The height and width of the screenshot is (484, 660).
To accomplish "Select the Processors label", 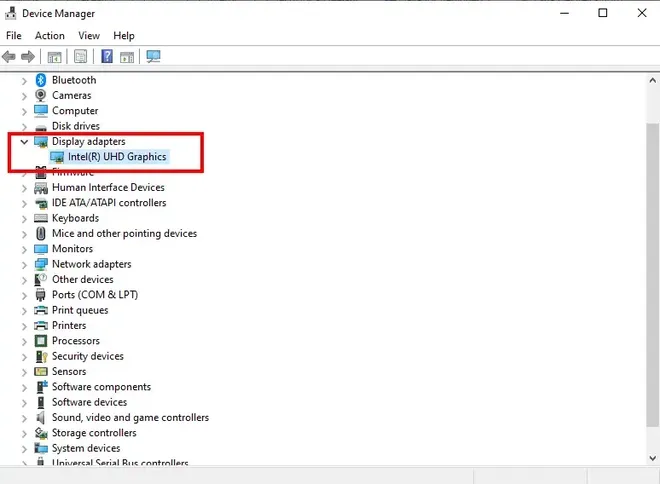I will coord(76,341).
